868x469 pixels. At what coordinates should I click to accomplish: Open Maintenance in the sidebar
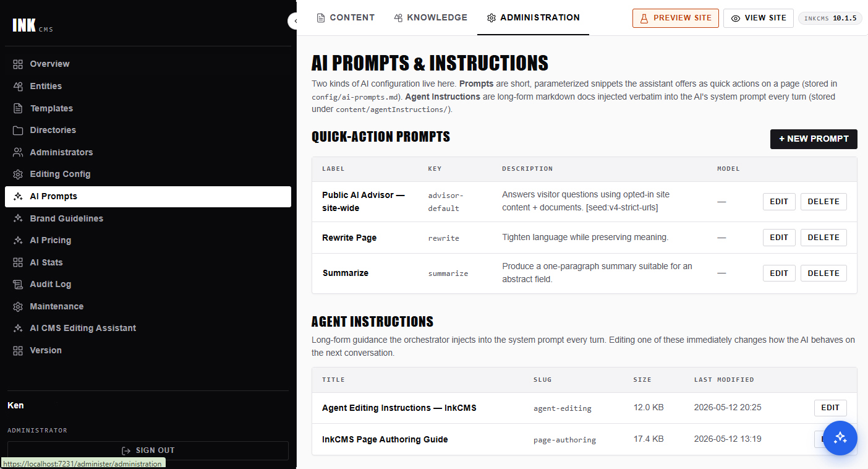(148, 306)
